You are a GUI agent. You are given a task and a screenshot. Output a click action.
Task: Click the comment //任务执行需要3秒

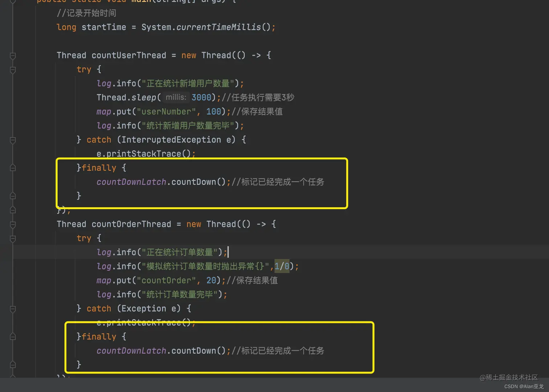(258, 97)
